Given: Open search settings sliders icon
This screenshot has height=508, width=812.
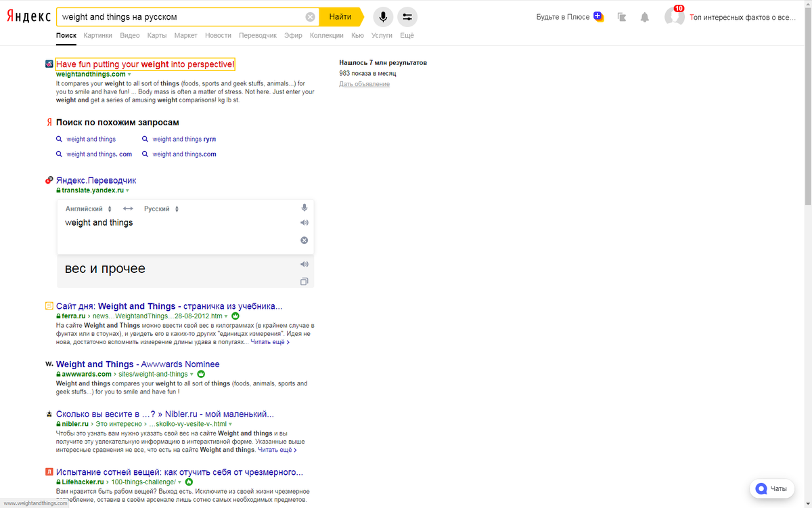Looking at the screenshot, I should point(407,17).
